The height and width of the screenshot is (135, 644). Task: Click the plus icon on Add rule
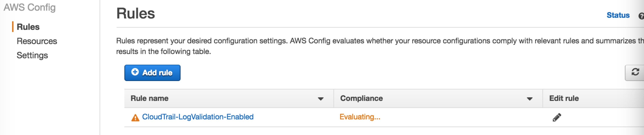click(x=135, y=72)
